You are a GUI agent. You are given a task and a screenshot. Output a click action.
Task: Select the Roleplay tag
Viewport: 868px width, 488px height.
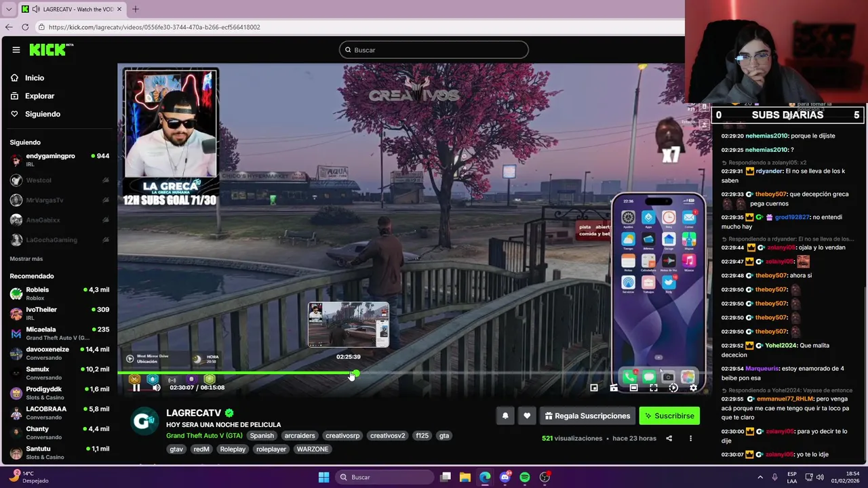pos(233,449)
